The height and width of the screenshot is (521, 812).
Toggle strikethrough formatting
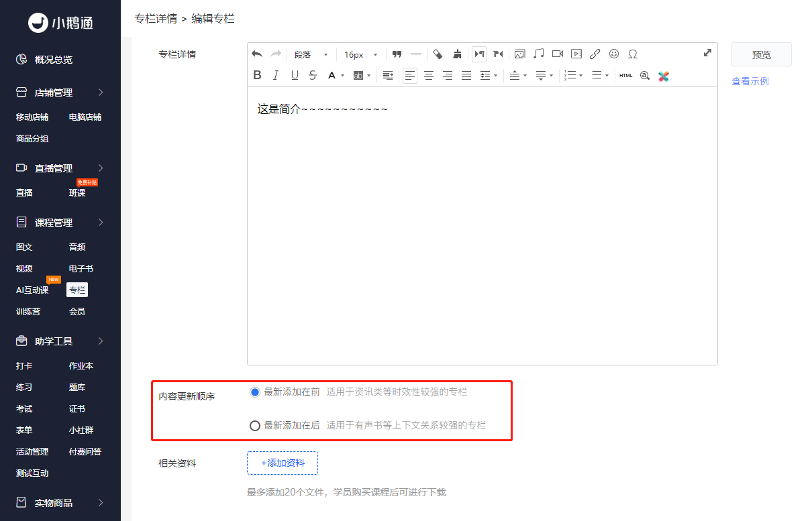(313, 76)
